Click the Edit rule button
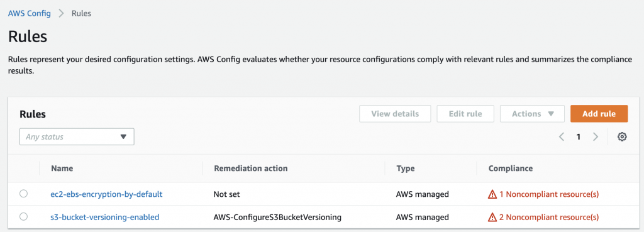The image size is (644, 232). coord(465,114)
